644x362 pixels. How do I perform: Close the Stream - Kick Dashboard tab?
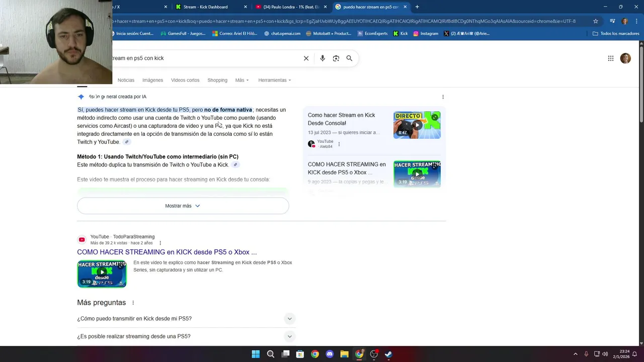click(246, 7)
